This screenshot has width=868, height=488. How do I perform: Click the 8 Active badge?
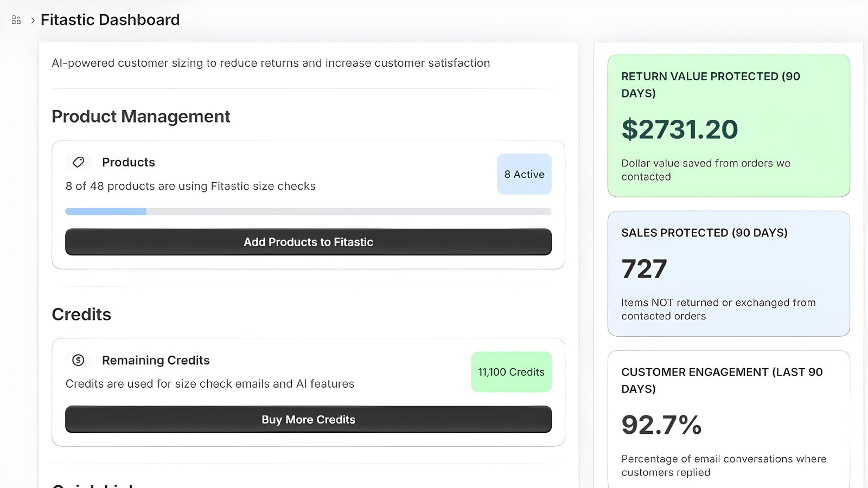pos(524,174)
